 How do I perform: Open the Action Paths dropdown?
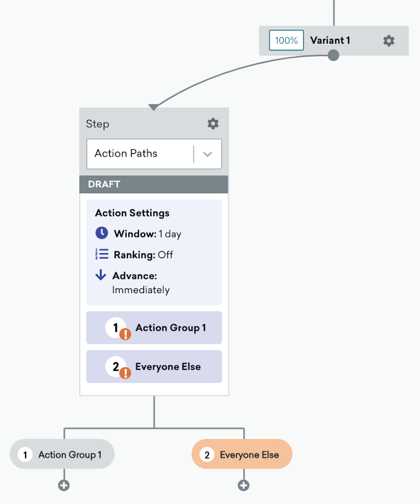(x=154, y=153)
